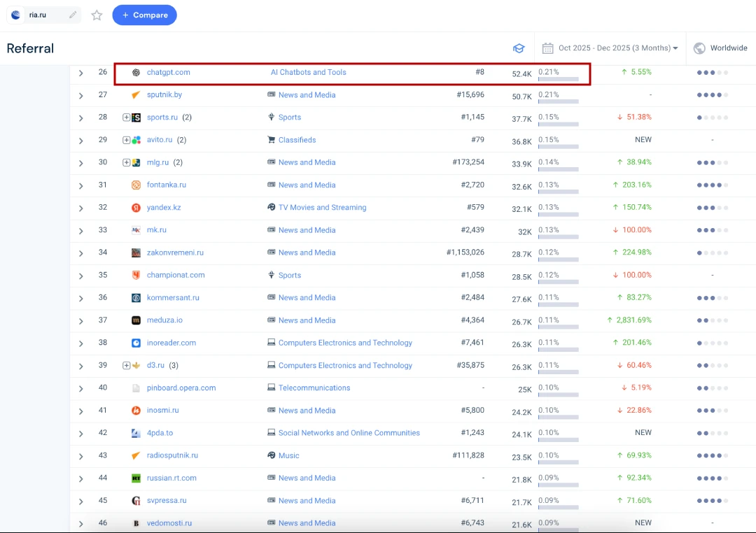This screenshot has height=533, width=756.
Task: Click the globe icon beside Worldwide
Action: (699, 48)
